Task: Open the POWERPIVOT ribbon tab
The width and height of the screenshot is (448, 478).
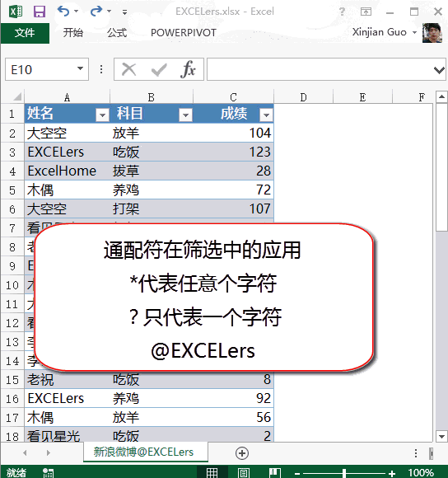Action: click(184, 33)
